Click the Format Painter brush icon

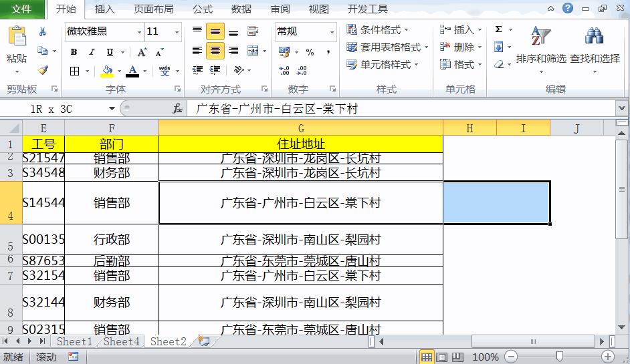[43, 70]
